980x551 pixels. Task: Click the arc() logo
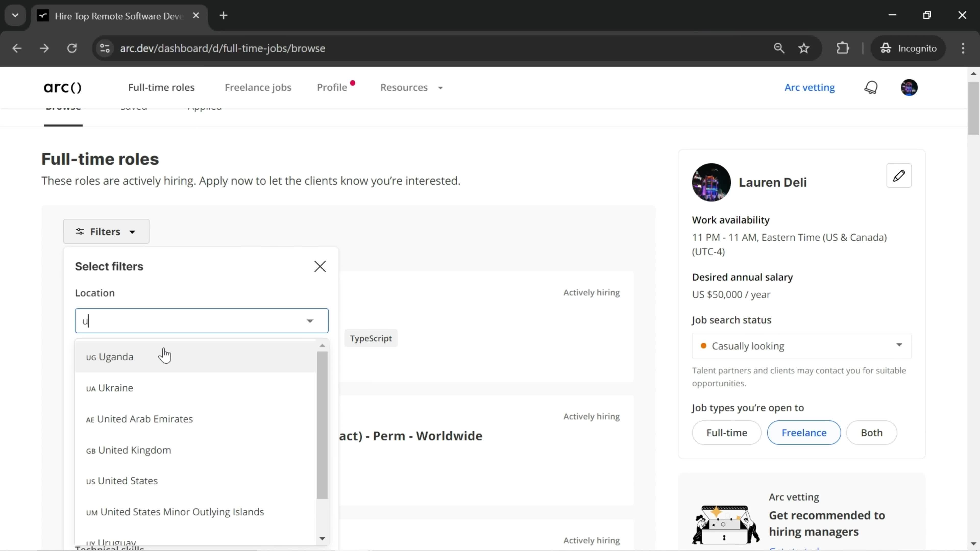coord(63,87)
